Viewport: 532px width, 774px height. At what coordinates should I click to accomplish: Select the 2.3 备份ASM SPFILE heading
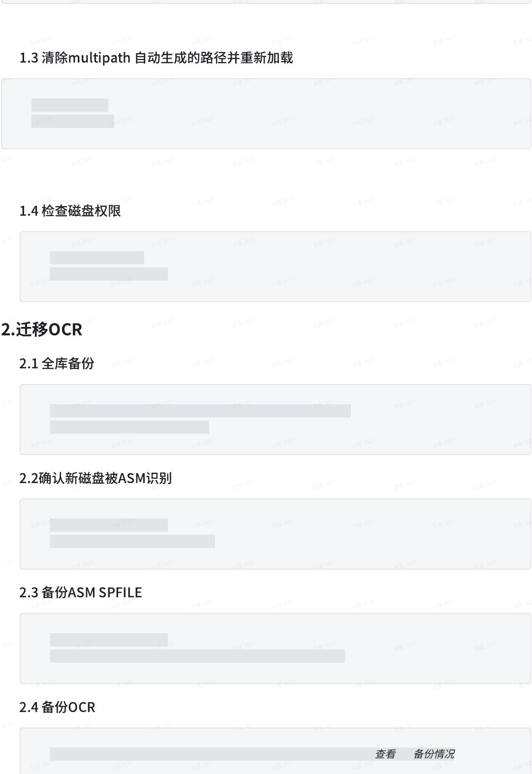80,592
